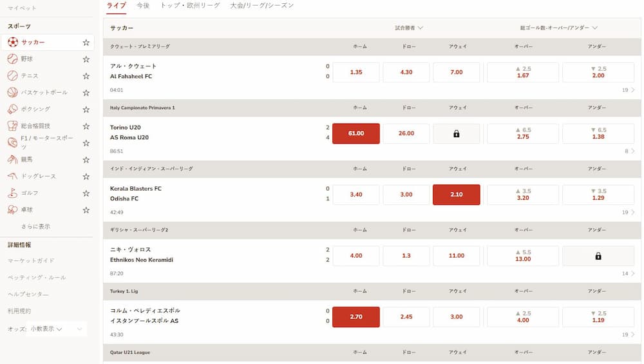
Task: Toggle favorite star for サッカー
Action: click(x=86, y=43)
